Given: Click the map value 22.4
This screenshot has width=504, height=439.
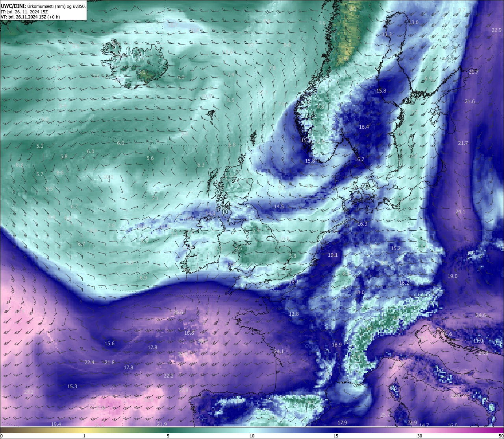Looking at the screenshot, I should tap(89, 363).
